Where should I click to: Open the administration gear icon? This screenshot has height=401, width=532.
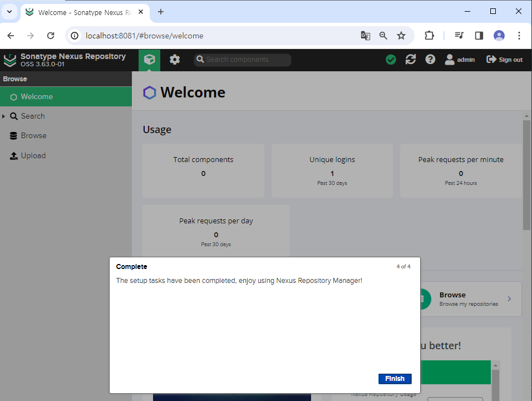(x=175, y=60)
